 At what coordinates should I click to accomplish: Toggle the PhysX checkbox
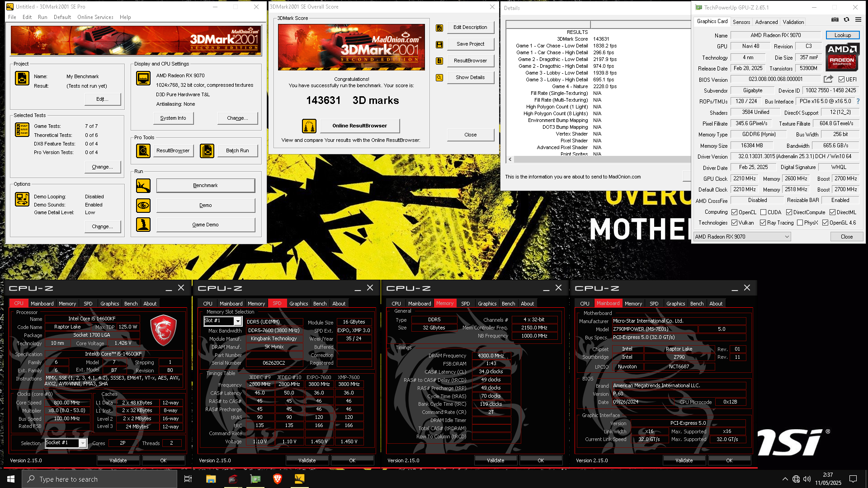tap(800, 223)
